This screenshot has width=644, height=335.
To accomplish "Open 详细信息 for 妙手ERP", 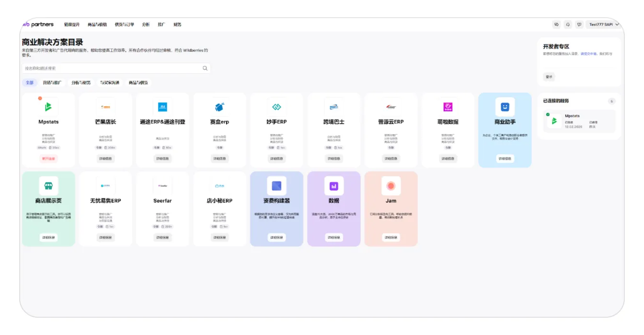I will 276,158.
